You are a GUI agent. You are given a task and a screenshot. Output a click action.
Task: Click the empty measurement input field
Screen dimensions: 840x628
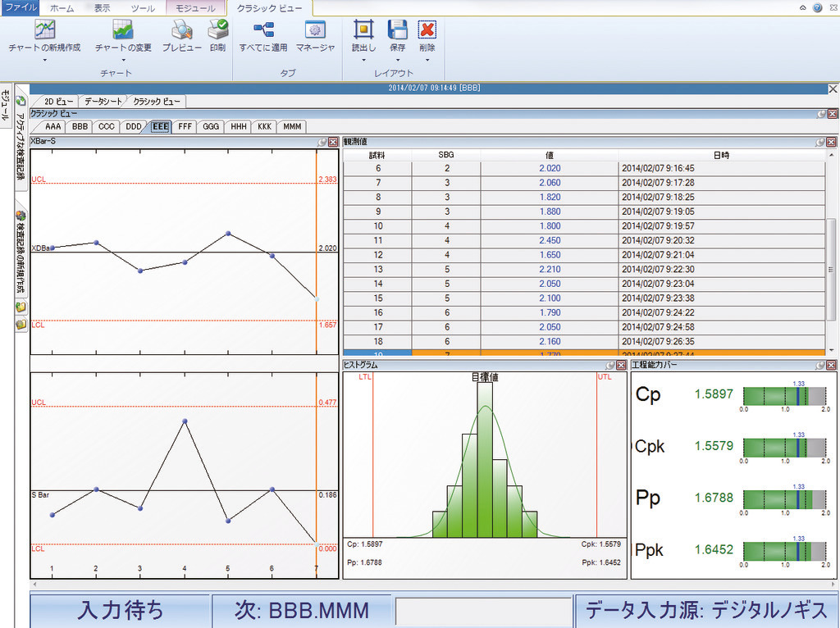483,611
